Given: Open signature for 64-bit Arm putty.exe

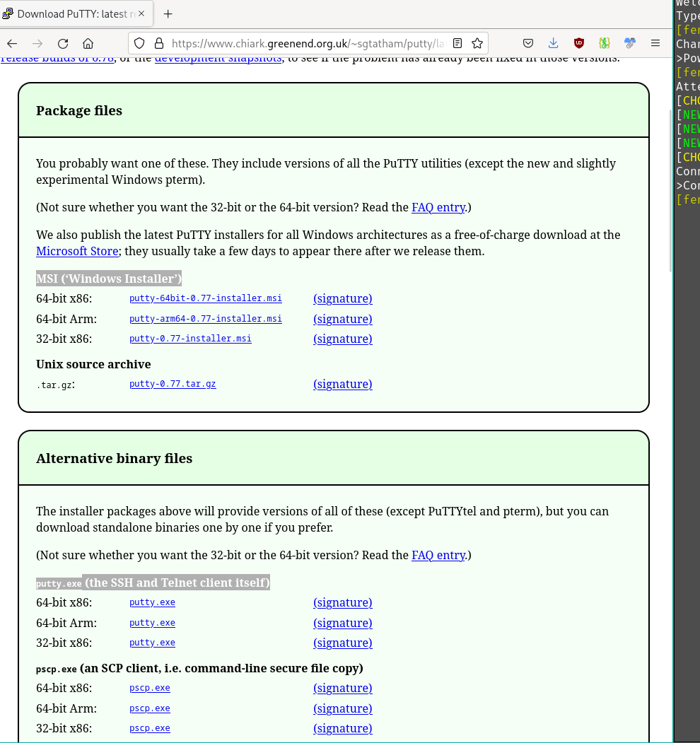Looking at the screenshot, I should [343, 623].
